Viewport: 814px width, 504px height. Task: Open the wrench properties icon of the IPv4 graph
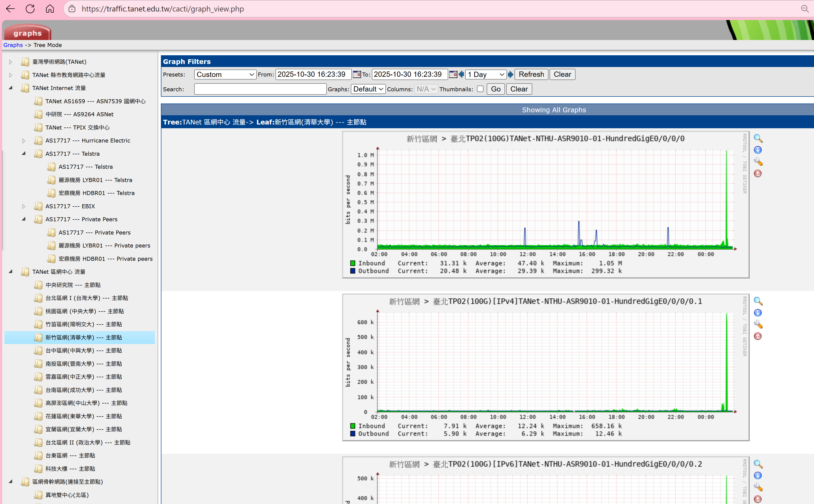click(758, 324)
